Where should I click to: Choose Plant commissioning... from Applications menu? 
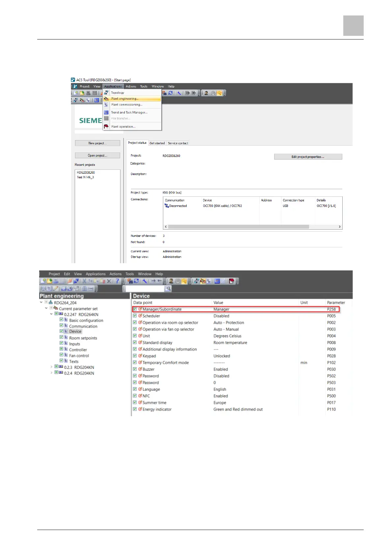[x=132, y=105]
